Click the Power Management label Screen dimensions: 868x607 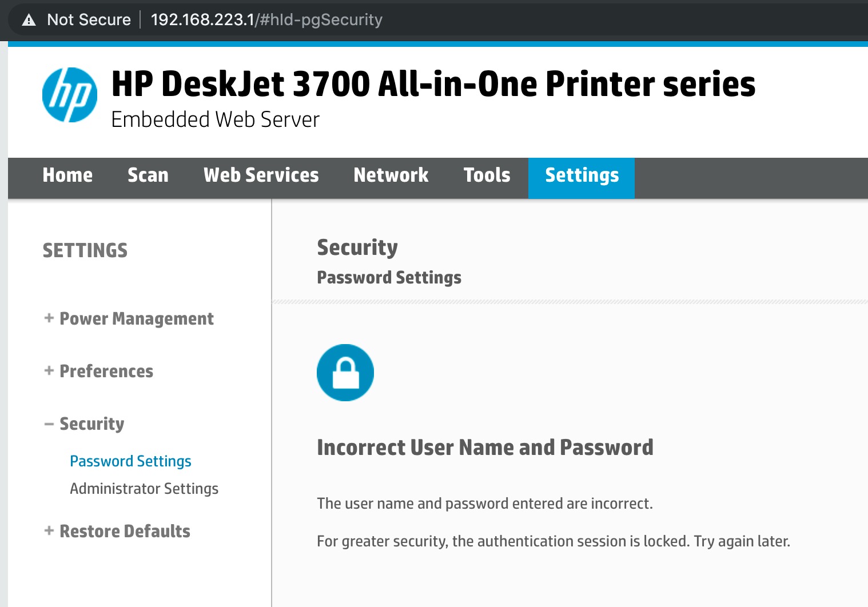137,318
